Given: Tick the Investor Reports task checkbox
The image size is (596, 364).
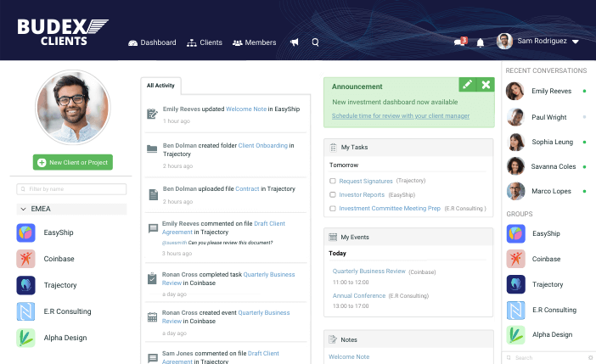Looking at the screenshot, I should click(x=333, y=194).
